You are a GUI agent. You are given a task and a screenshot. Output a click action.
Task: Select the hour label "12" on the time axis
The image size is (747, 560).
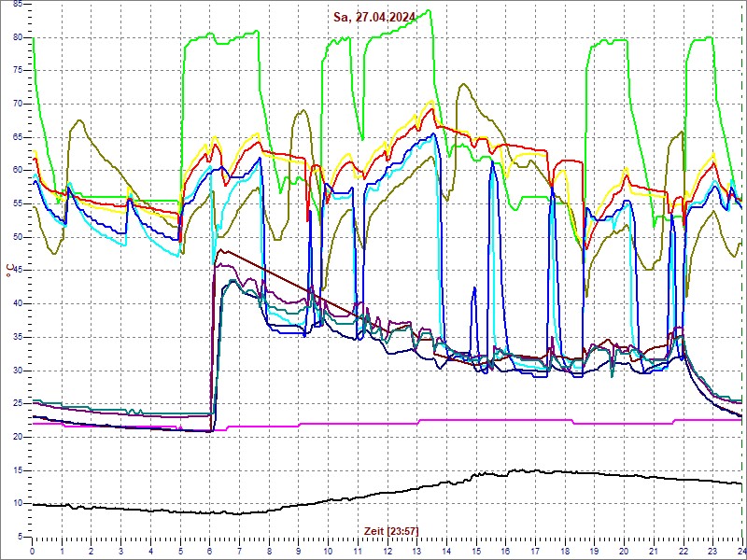pyautogui.click(x=388, y=551)
